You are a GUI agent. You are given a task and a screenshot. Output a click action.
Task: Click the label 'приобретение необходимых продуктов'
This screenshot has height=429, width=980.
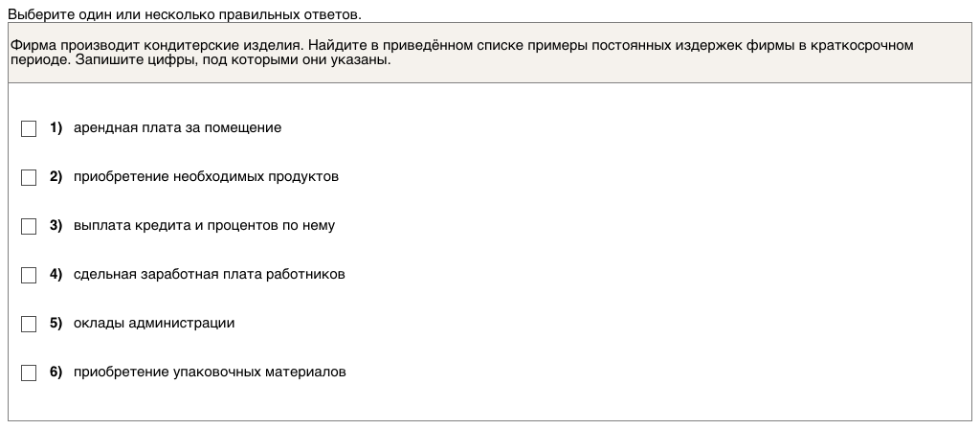tap(206, 177)
